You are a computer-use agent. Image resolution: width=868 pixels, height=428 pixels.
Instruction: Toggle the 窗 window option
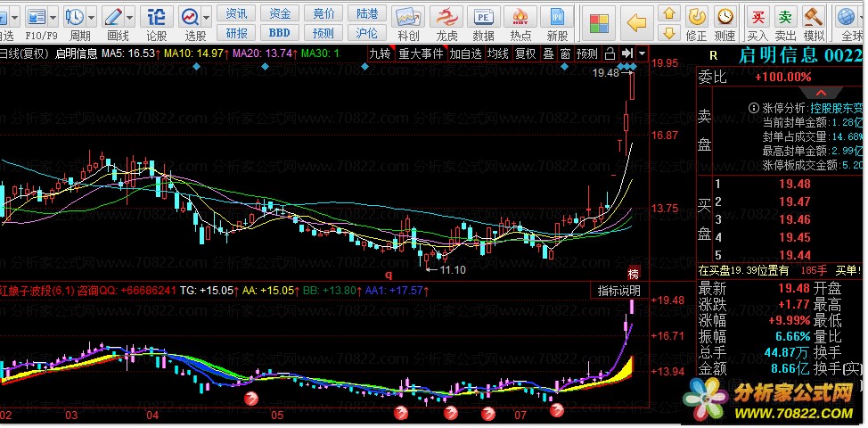(x=565, y=53)
